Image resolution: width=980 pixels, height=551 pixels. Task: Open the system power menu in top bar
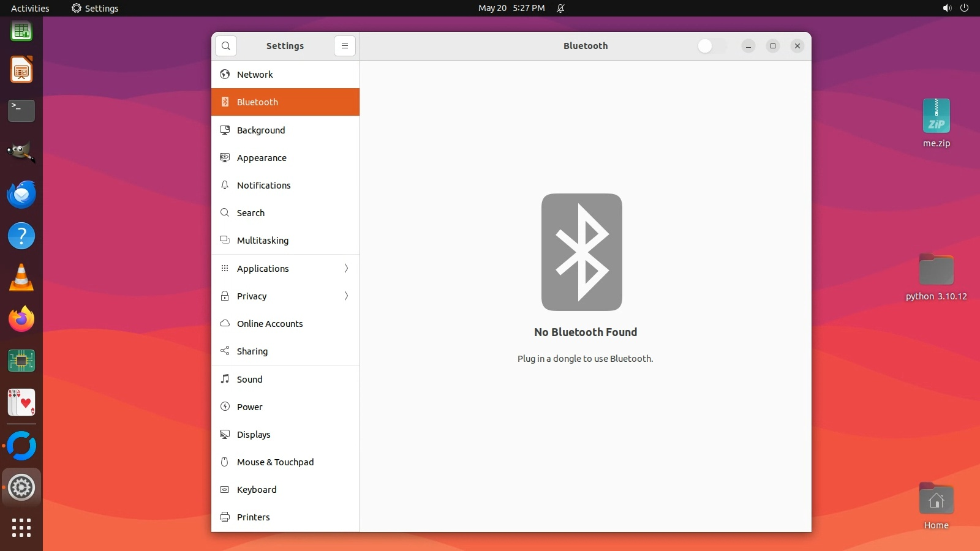[964, 8]
